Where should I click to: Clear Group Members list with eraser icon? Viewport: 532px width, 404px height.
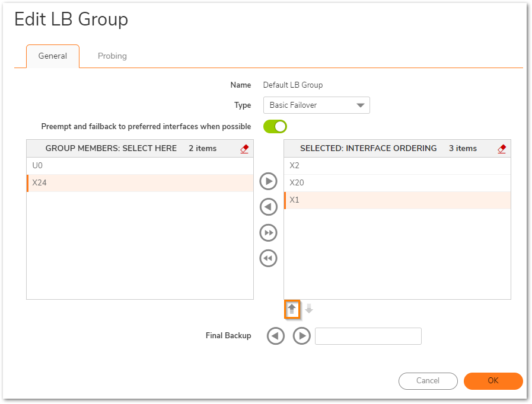click(x=244, y=149)
